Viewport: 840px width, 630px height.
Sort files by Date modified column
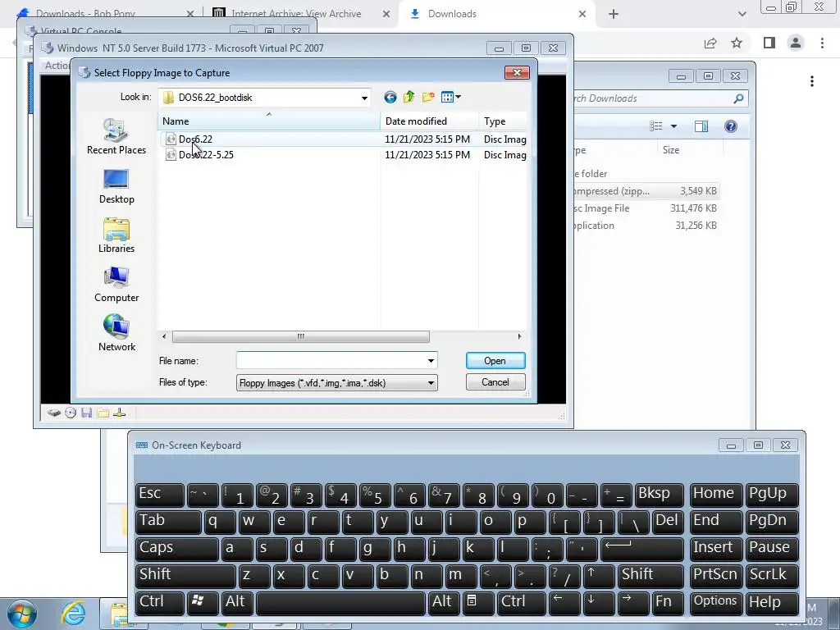click(x=429, y=121)
